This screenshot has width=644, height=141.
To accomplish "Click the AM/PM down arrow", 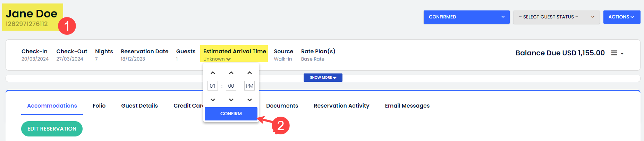I will [249, 100].
